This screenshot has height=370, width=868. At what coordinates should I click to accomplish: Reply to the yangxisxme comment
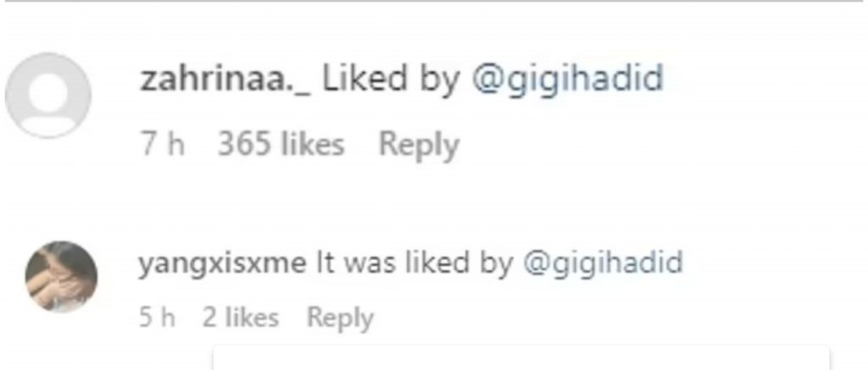click(339, 318)
